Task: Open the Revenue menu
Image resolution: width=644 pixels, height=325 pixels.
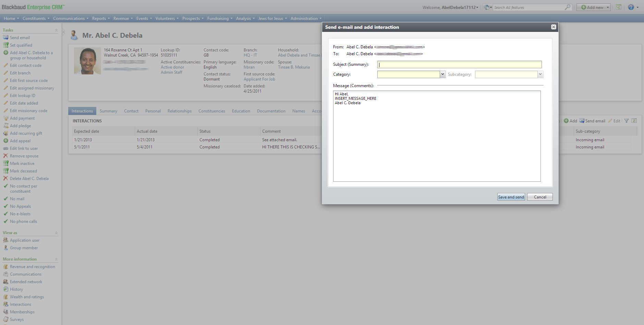Action: point(123,19)
